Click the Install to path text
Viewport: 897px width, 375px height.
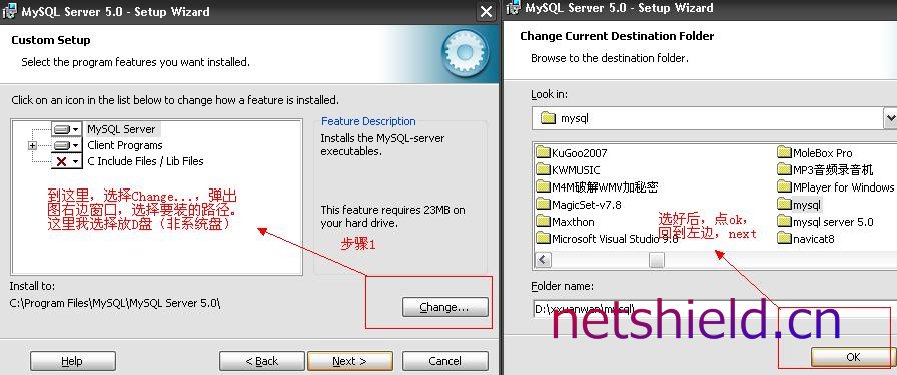[x=115, y=304]
